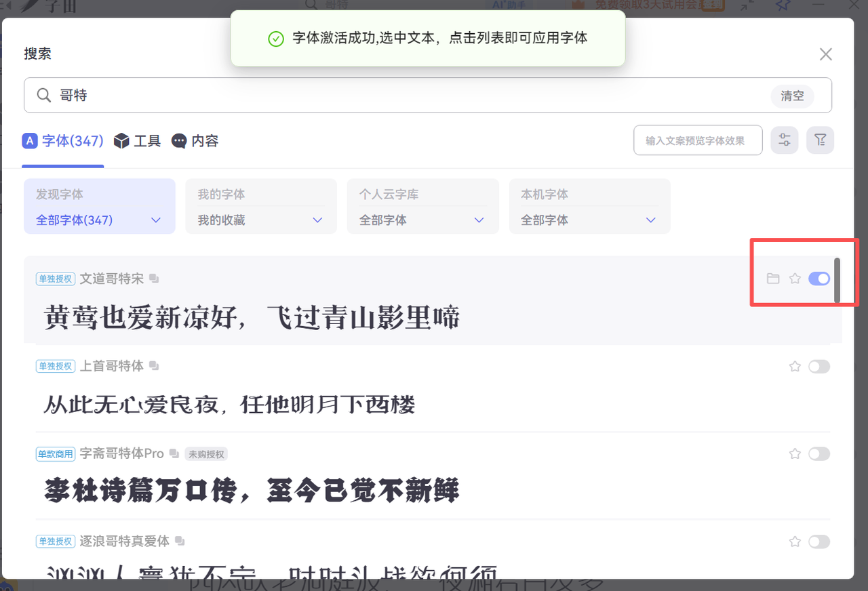Switch to the 工具 tab
This screenshot has height=591, width=868.
point(138,141)
